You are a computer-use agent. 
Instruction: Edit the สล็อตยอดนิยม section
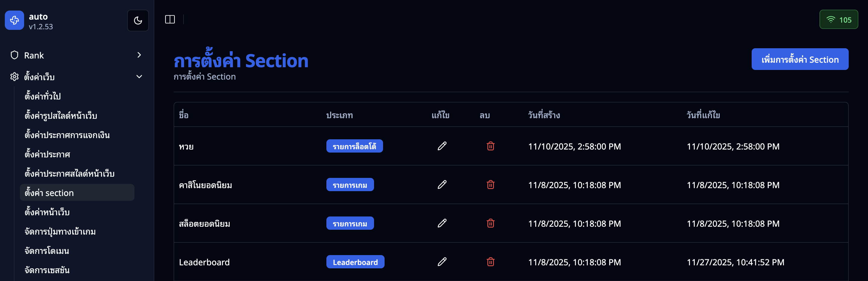(x=442, y=223)
